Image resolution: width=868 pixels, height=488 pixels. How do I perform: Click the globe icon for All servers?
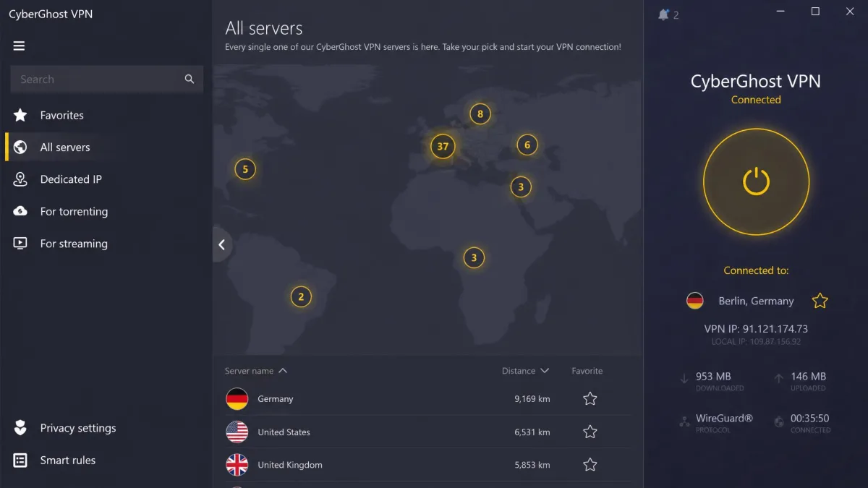coord(20,147)
